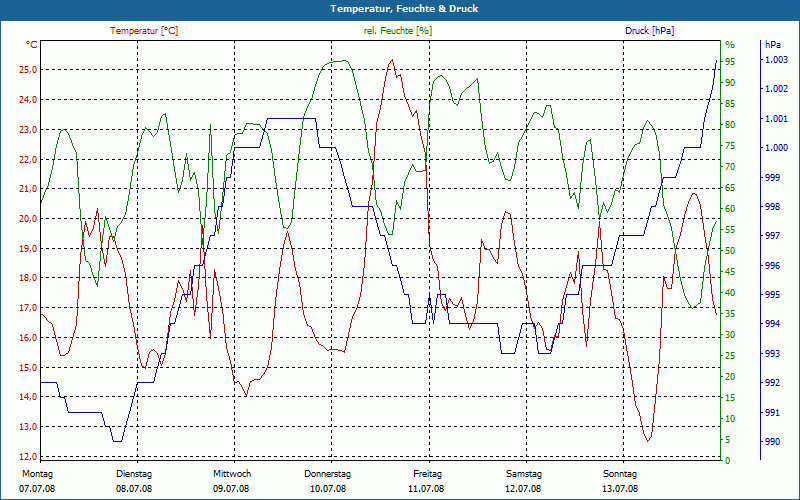Click the 'Donnerstag' day label
Image resolution: width=800 pixels, height=500 pixels.
point(328,474)
